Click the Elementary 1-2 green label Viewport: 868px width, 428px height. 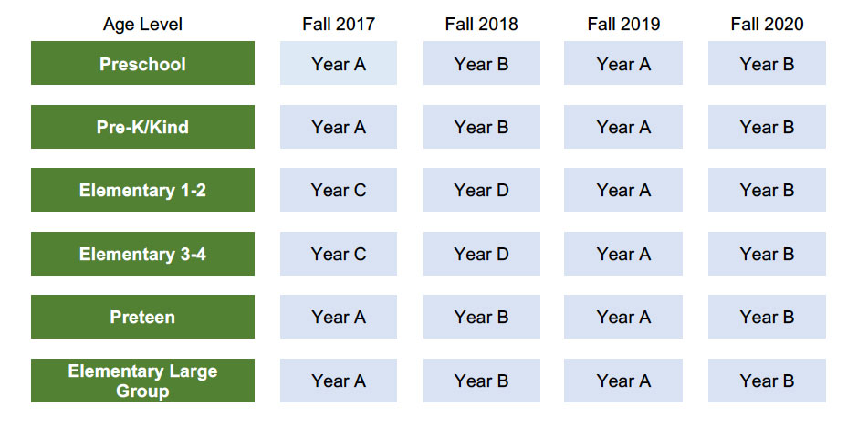(142, 190)
